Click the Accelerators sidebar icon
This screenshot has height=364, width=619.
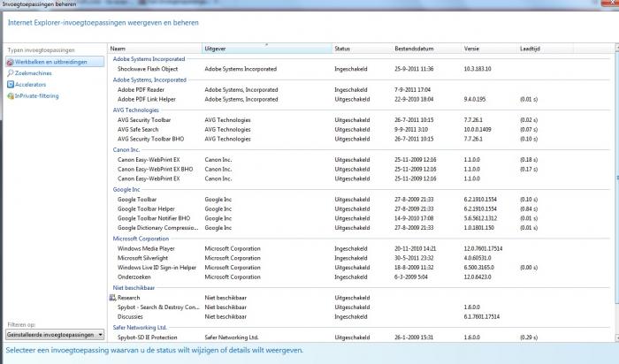(x=11, y=85)
